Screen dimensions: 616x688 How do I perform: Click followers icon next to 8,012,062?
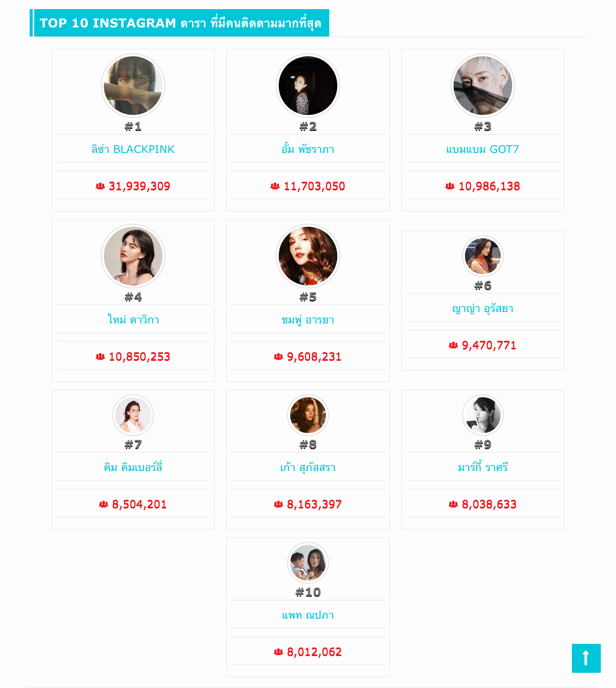(278, 652)
